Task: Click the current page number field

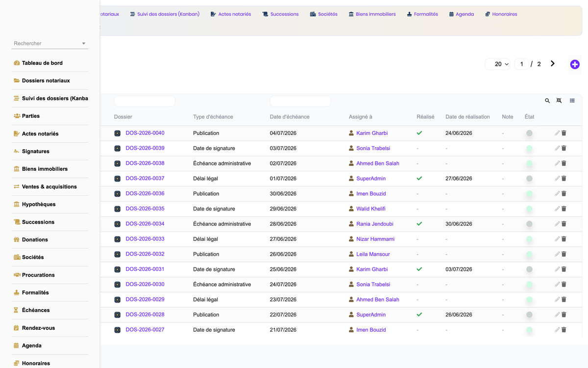Action: (x=521, y=64)
